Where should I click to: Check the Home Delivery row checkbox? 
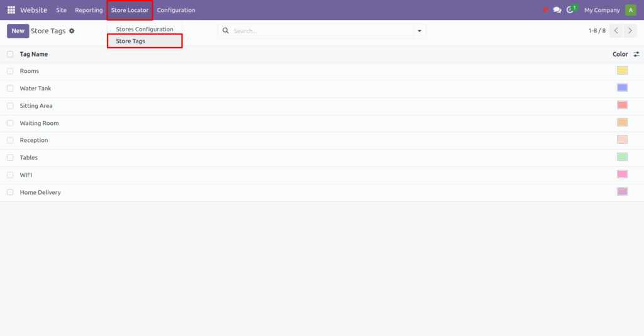tap(10, 192)
